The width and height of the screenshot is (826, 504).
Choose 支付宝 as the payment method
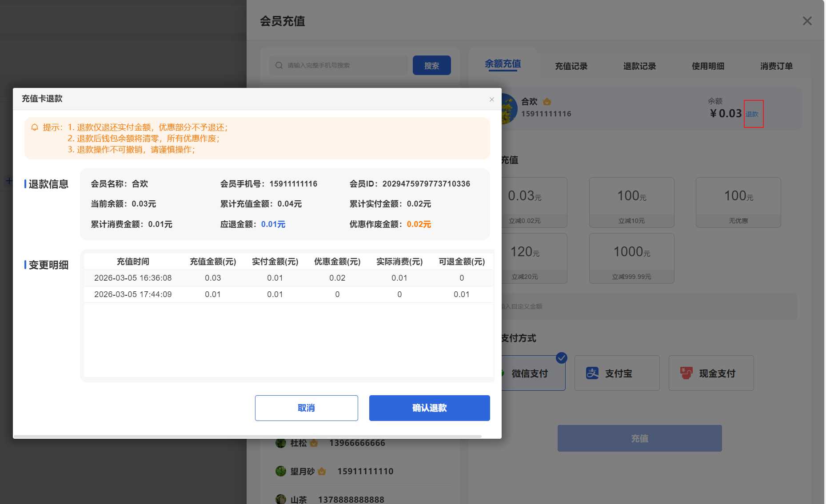[617, 373]
